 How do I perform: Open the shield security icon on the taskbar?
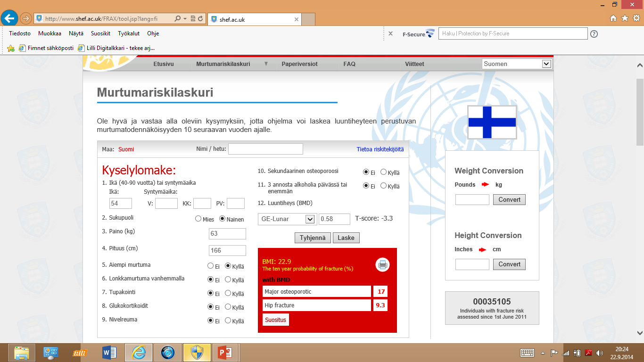[x=197, y=352]
